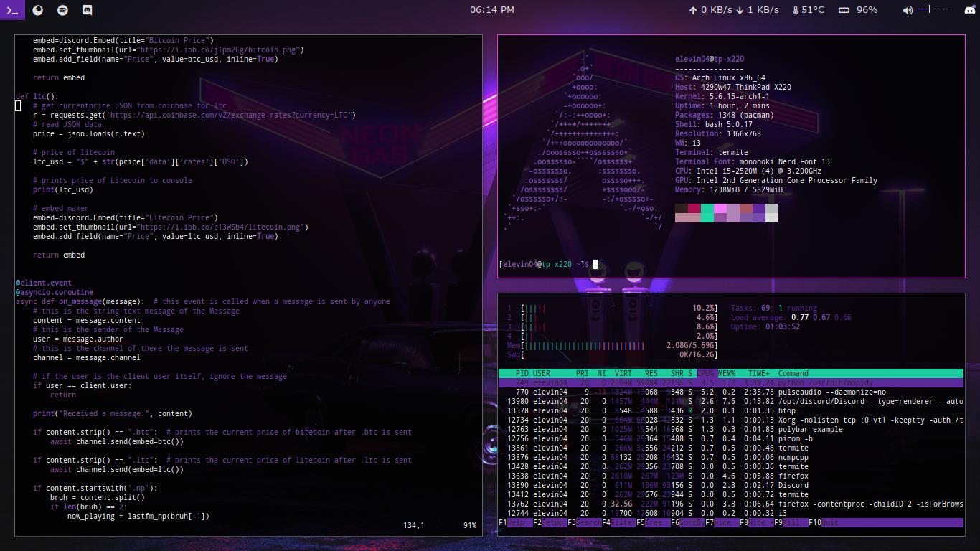Sort htop by the TIME+ column header

click(759, 374)
